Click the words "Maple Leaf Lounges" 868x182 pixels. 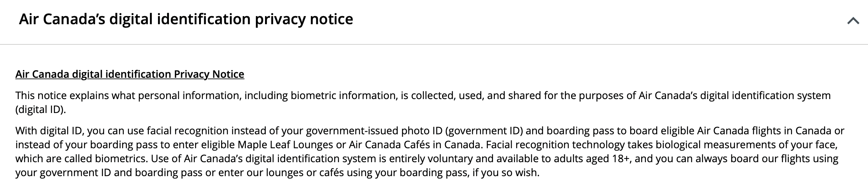point(285,145)
